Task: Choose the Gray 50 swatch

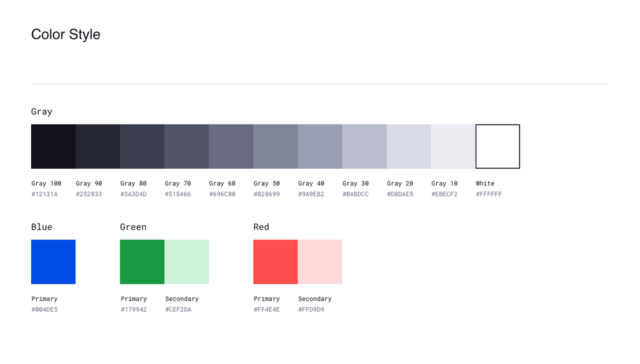Action: (x=276, y=146)
